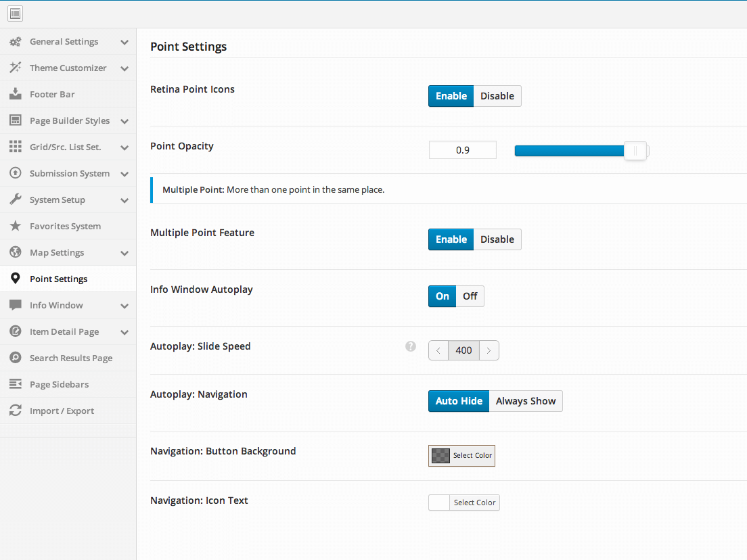
Task: Click the Info Window speech bubble icon
Action: tap(14, 305)
